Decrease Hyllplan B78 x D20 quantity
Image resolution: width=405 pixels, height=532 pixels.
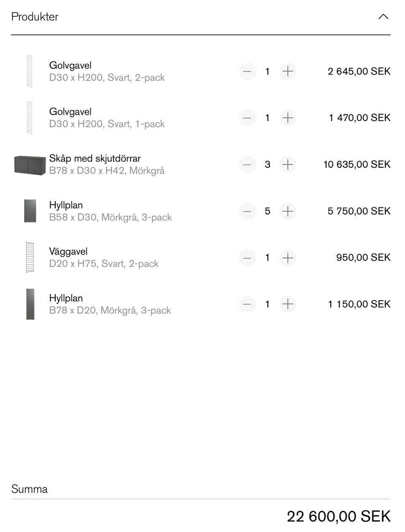[x=247, y=304]
